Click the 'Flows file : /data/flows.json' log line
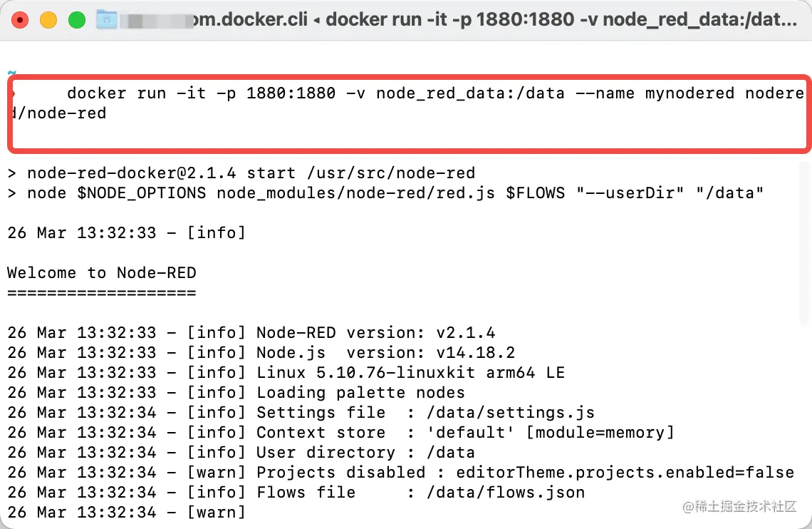 [296, 492]
